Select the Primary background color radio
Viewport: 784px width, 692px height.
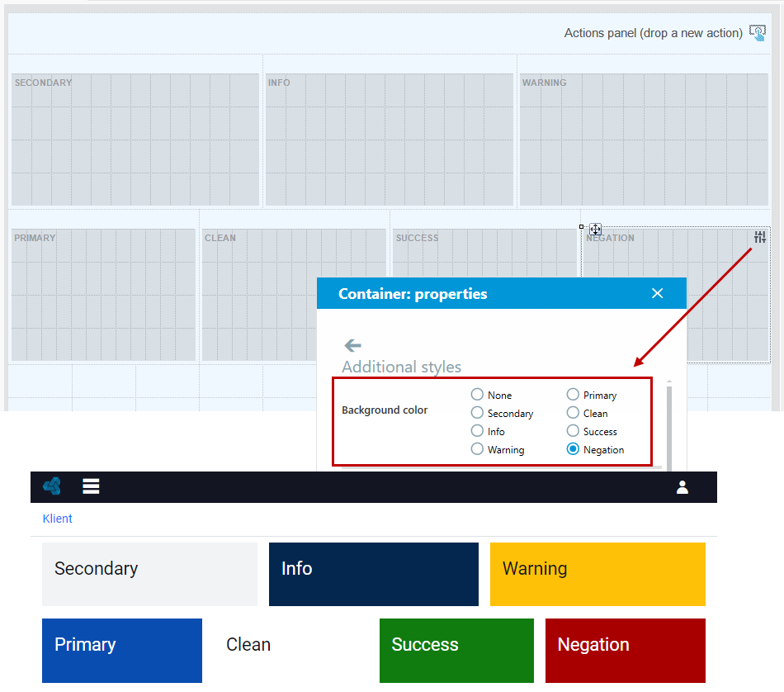coord(573,395)
